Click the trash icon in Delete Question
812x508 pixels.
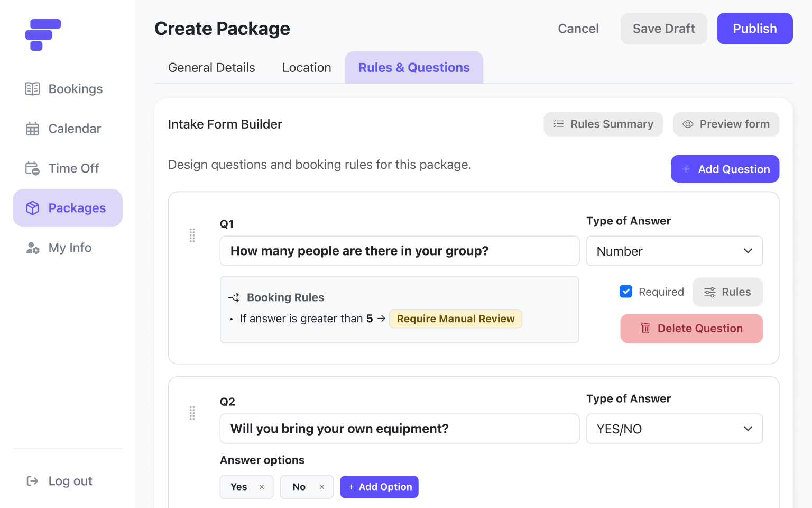645,329
